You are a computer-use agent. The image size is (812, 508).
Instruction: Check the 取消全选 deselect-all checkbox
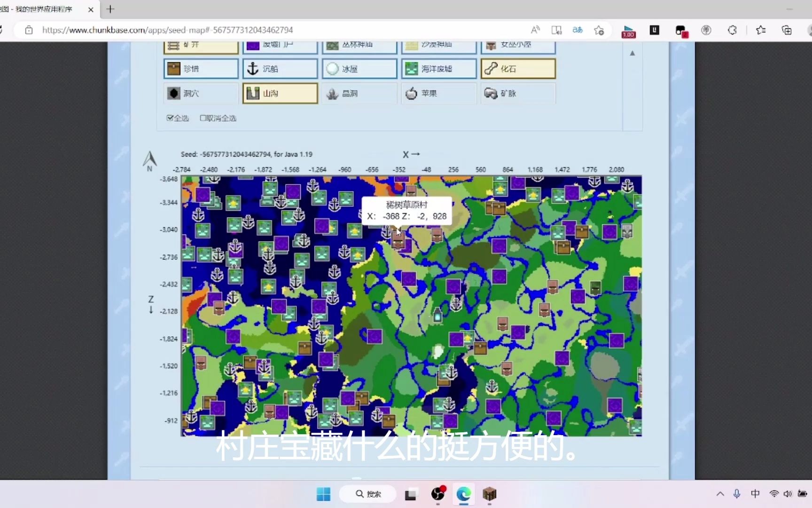click(x=203, y=118)
